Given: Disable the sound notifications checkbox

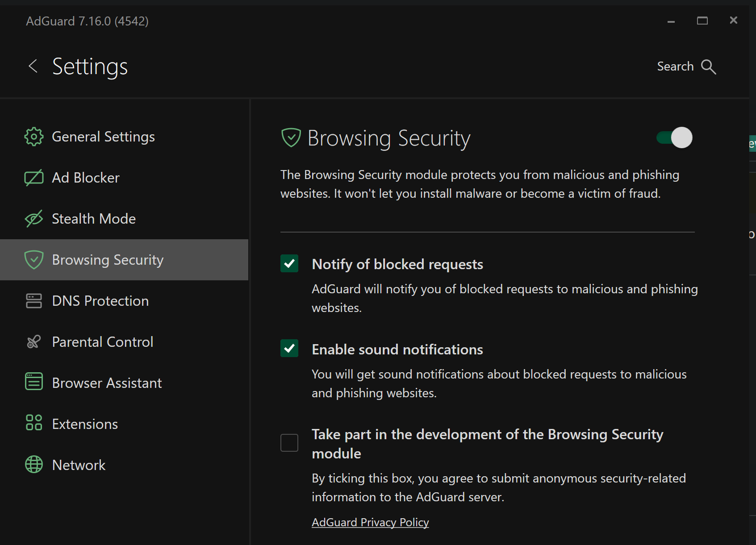Looking at the screenshot, I should (x=289, y=348).
